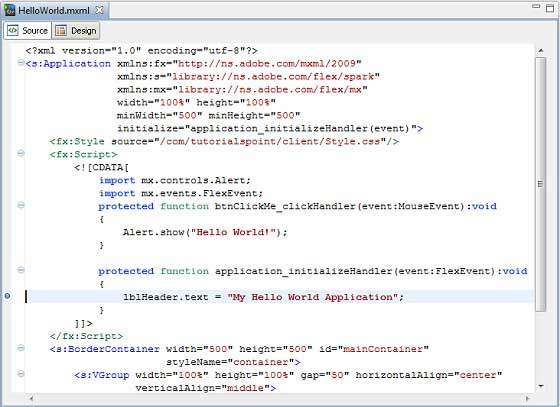The width and height of the screenshot is (560, 407).
Task: Collapse the s:BorderContainer tag fold
Action: (x=21, y=348)
